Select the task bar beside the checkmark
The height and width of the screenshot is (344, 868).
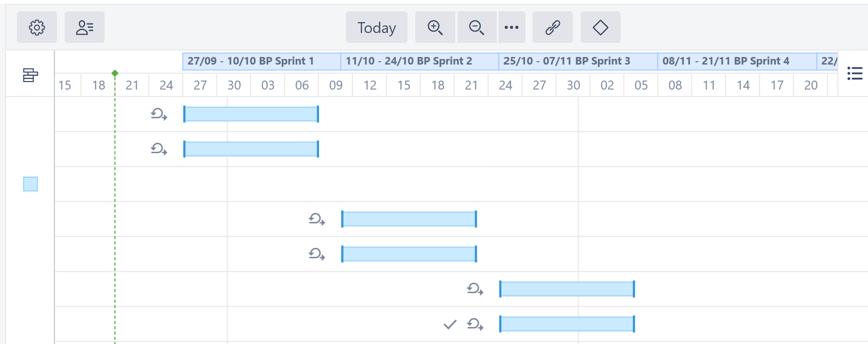(567, 324)
